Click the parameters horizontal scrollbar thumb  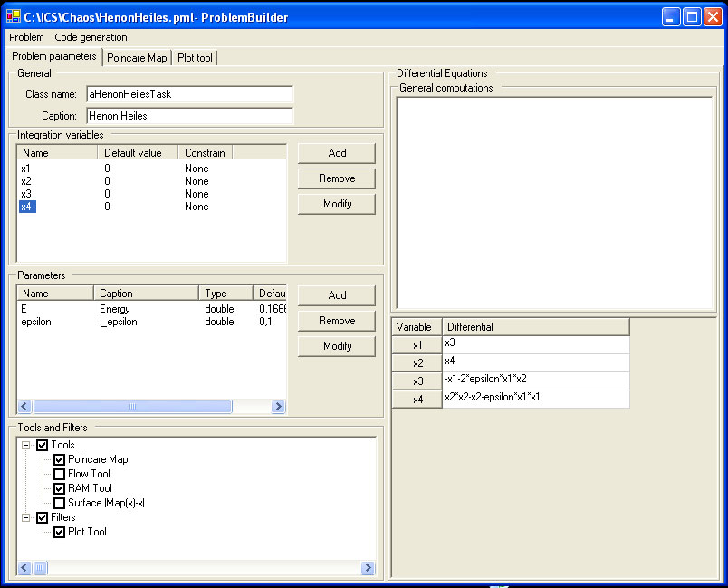click(x=132, y=407)
